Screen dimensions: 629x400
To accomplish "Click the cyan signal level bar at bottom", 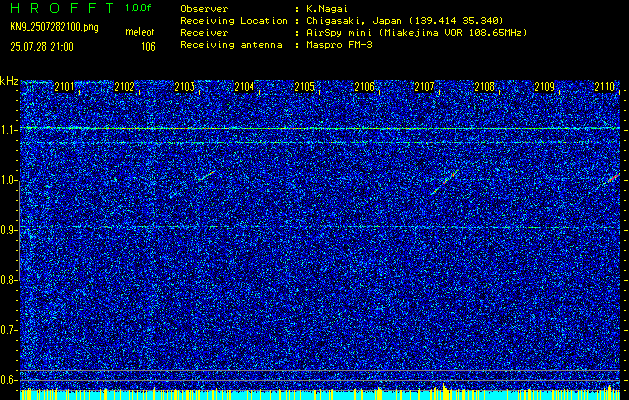I will (x=320, y=394).
